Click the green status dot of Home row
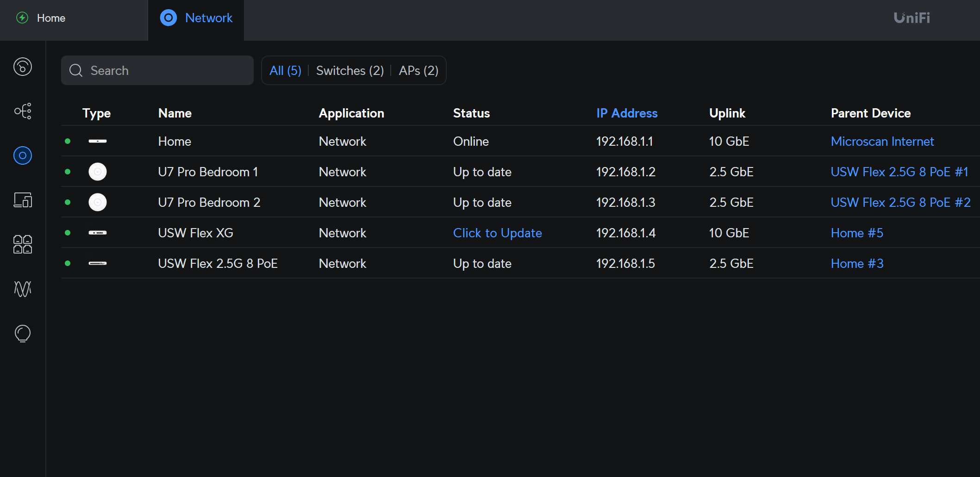 point(68,141)
